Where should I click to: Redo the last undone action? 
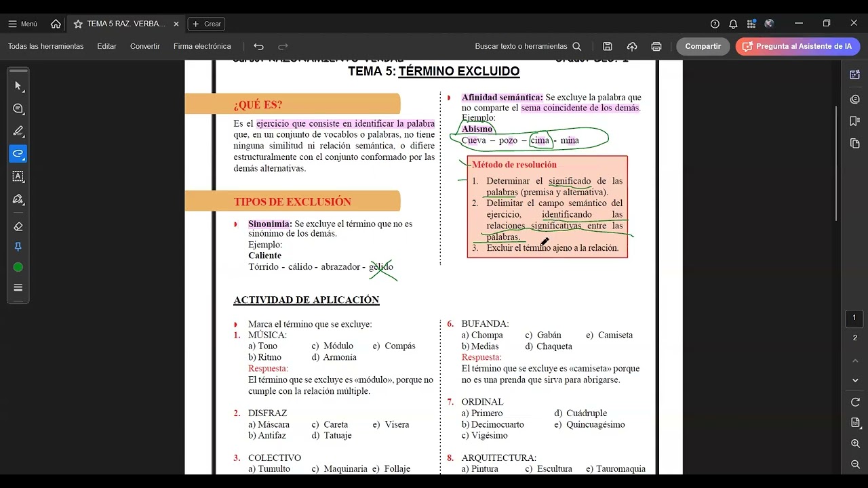(x=283, y=47)
